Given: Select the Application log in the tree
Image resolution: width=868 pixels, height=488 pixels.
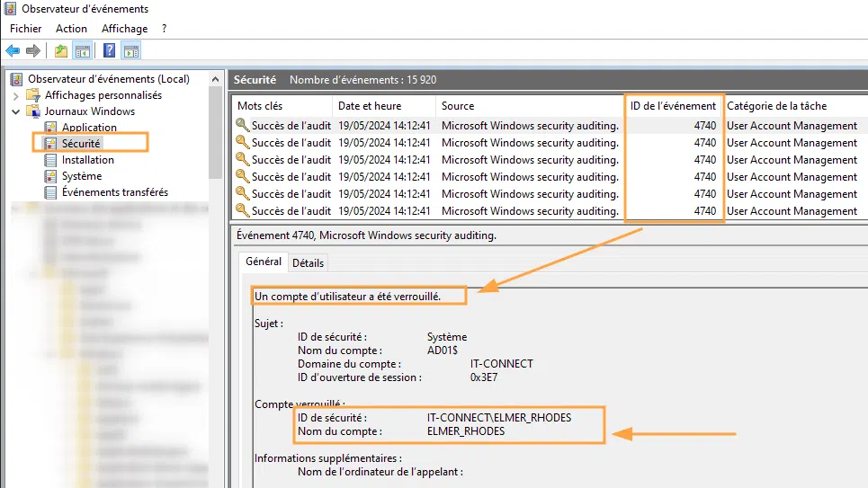Looking at the screenshot, I should (x=89, y=128).
